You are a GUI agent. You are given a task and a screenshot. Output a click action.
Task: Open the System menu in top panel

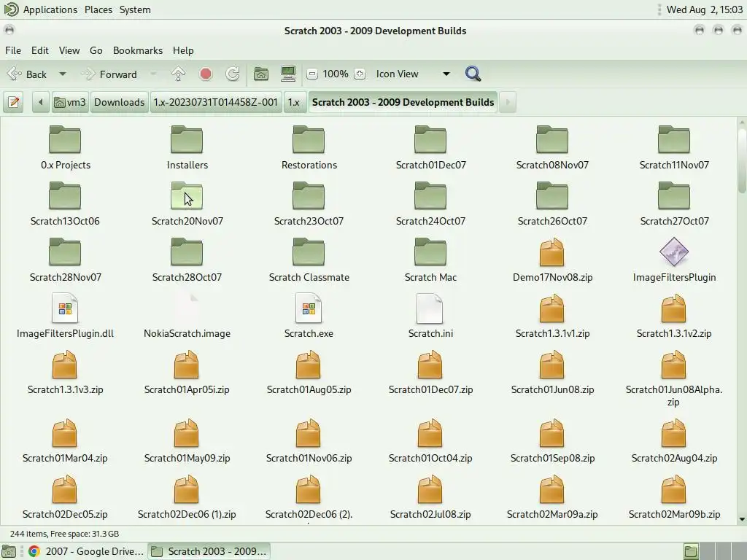click(135, 9)
